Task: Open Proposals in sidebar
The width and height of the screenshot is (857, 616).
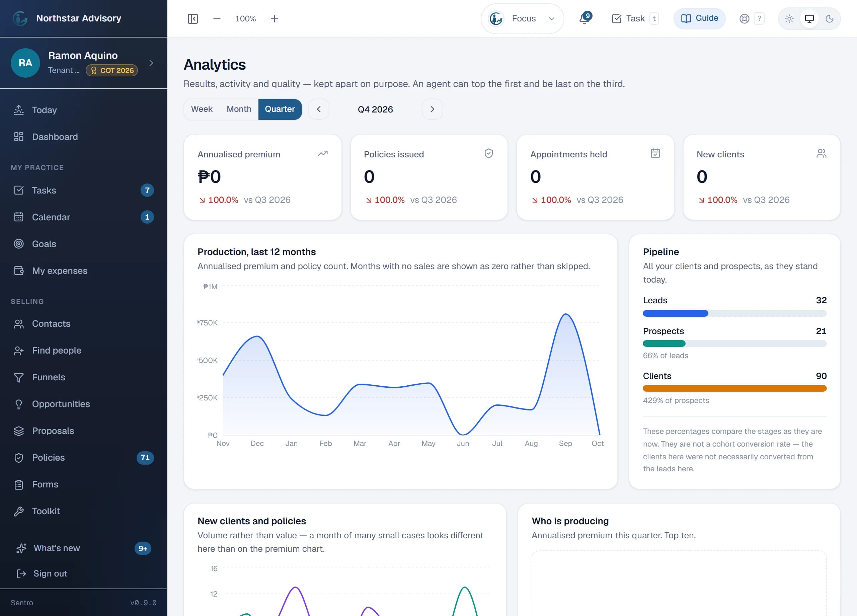Action: coord(83,431)
